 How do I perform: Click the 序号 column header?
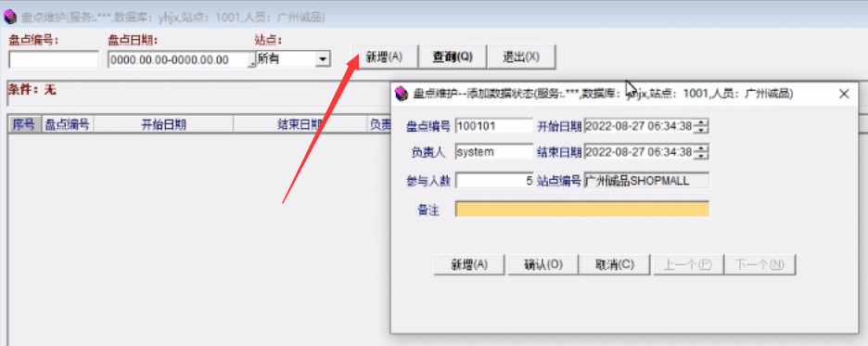(23, 124)
